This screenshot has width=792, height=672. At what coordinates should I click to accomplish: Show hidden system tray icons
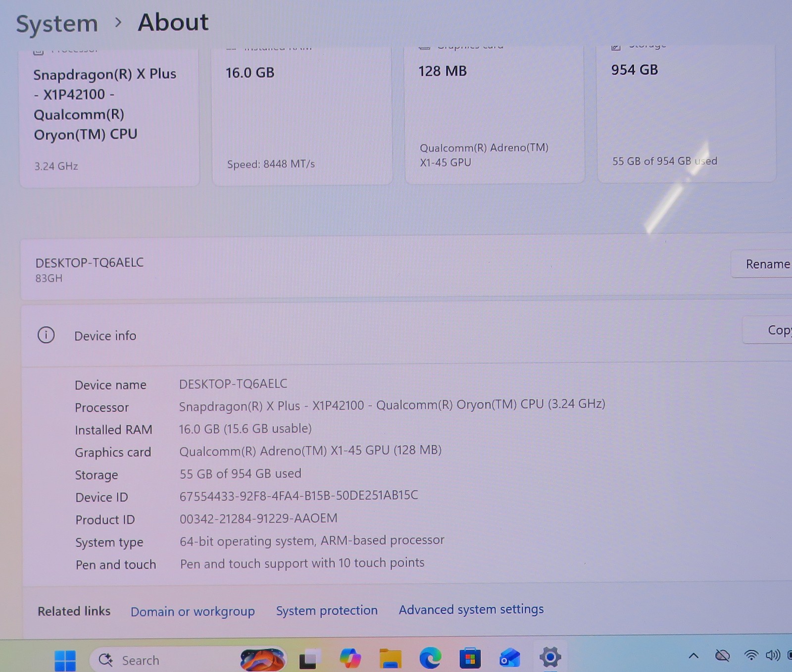(x=693, y=656)
